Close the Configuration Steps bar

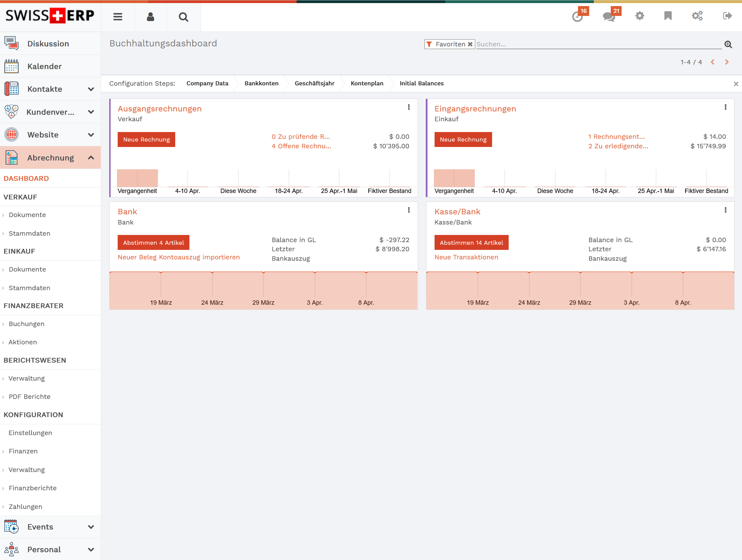point(736,84)
